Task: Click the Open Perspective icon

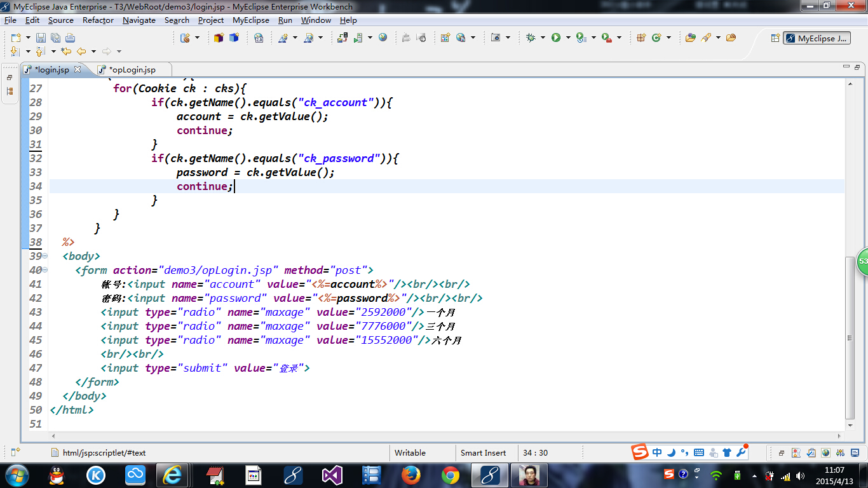Action: (775, 38)
